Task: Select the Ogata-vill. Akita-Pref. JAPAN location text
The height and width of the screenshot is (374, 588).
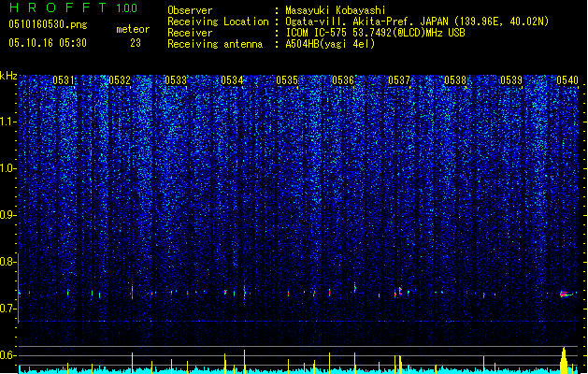Action: click(x=417, y=22)
